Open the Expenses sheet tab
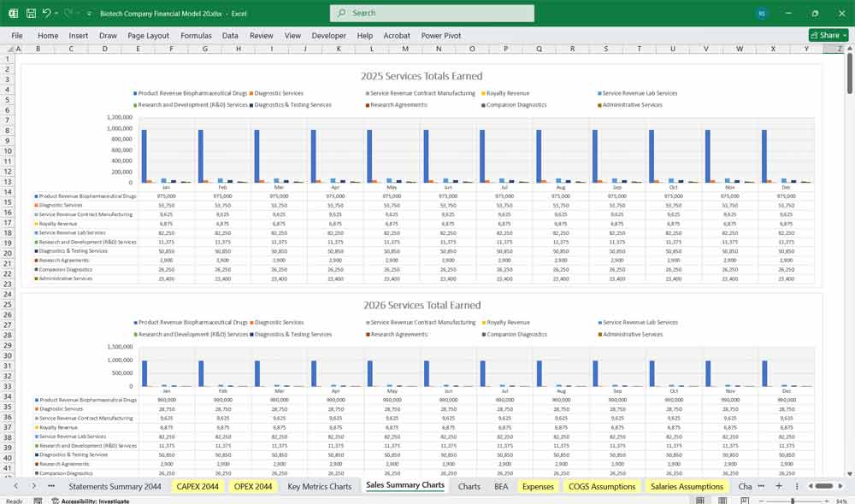Screen dimensions: 855x504 [x=539, y=485]
